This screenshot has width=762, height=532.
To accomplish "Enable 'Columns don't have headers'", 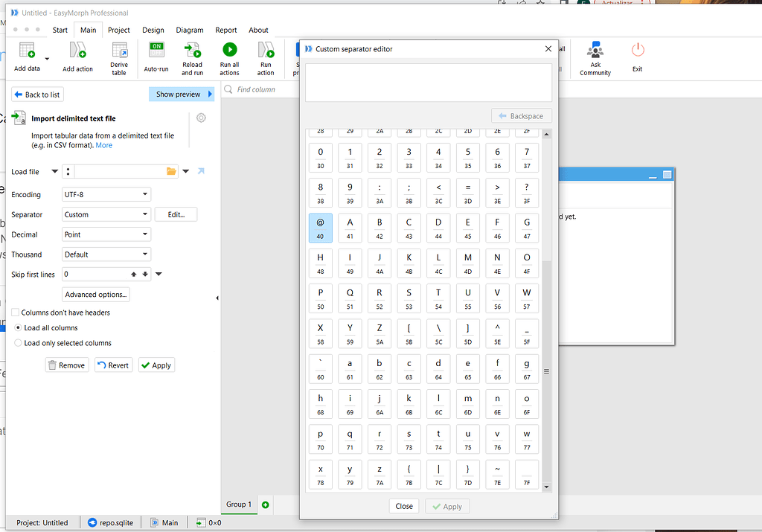I will coord(14,313).
